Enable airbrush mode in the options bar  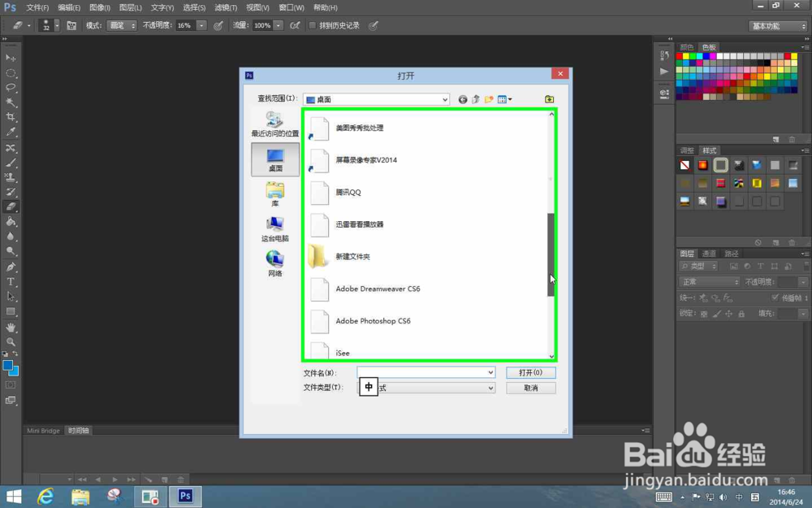point(296,25)
